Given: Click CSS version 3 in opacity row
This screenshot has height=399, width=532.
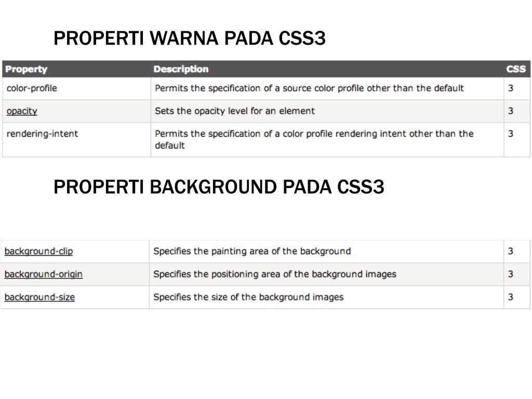Looking at the screenshot, I should (511, 111).
